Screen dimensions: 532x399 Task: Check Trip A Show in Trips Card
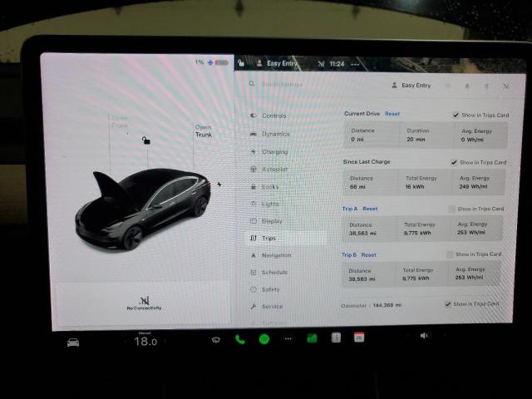[x=451, y=209]
